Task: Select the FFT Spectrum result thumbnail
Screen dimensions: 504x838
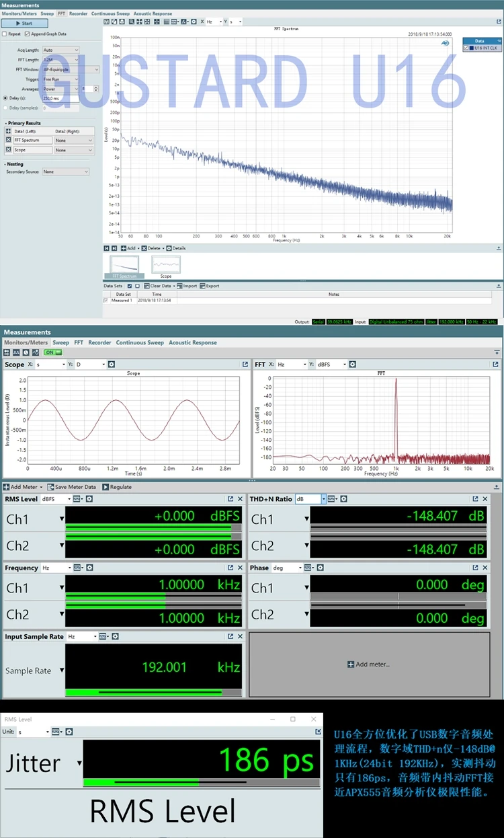Action: coord(124,266)
